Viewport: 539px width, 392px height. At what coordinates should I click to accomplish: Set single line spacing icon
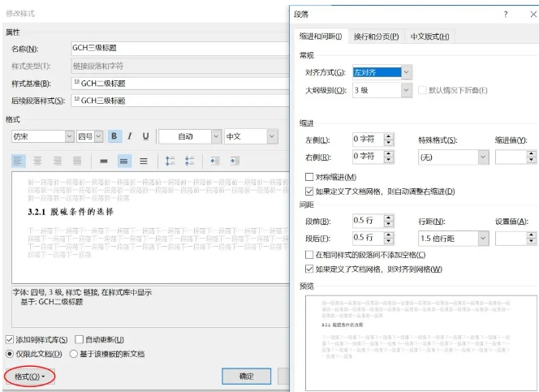pos(104,161)
